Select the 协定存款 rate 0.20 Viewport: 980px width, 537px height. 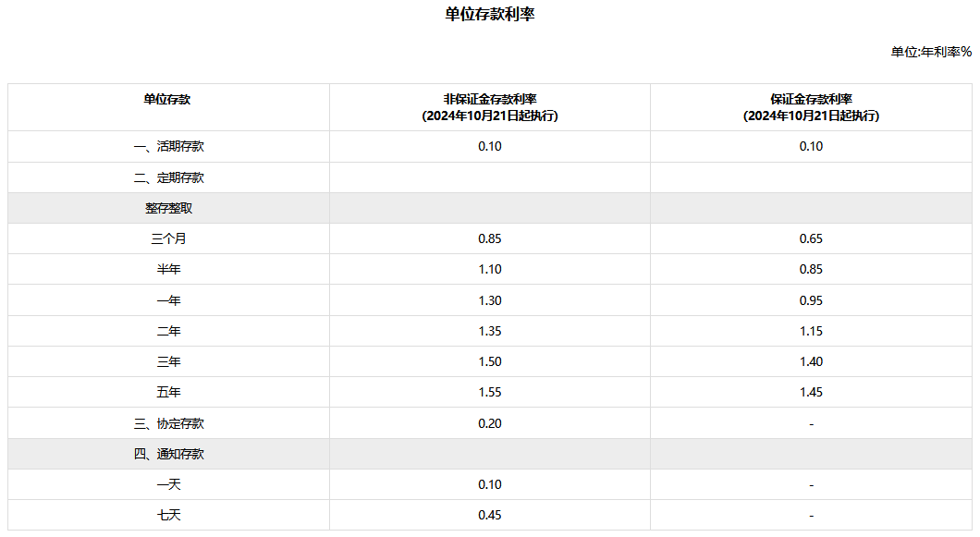point(490,424)
